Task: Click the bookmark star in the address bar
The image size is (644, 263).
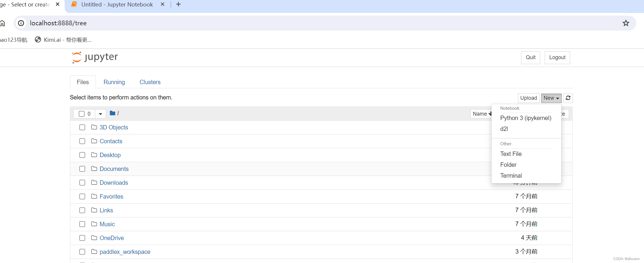Action: tap(625, 23)
